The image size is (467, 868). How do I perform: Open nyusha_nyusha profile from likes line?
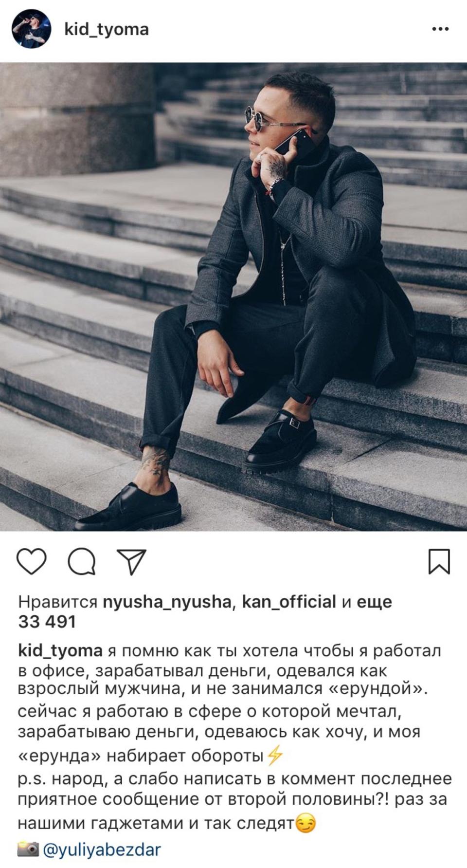pos(167,602)
